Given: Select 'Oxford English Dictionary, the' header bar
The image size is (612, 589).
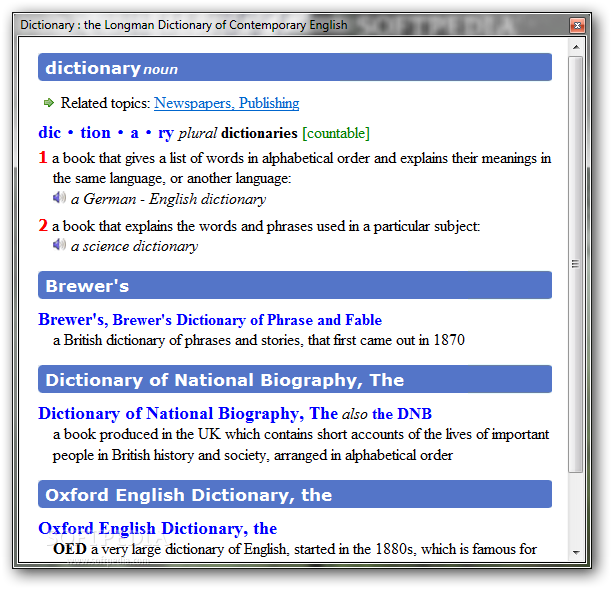Looking at the screenshot, I should pos(295,494).
